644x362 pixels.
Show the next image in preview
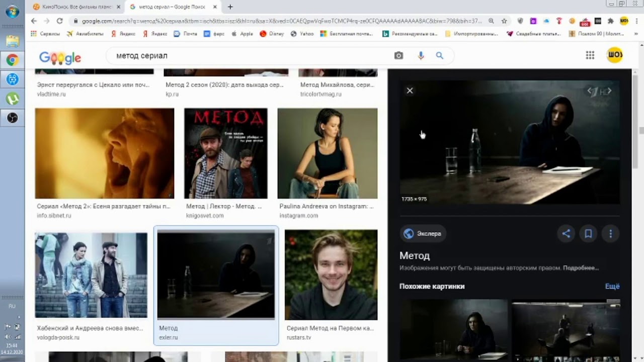[x=609, y=91]
